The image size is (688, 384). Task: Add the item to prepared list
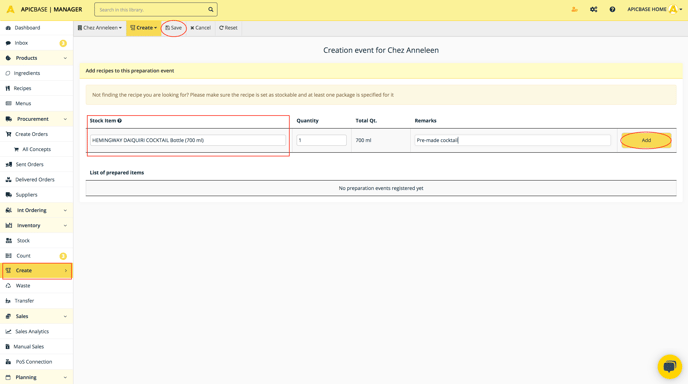point(646,140)
